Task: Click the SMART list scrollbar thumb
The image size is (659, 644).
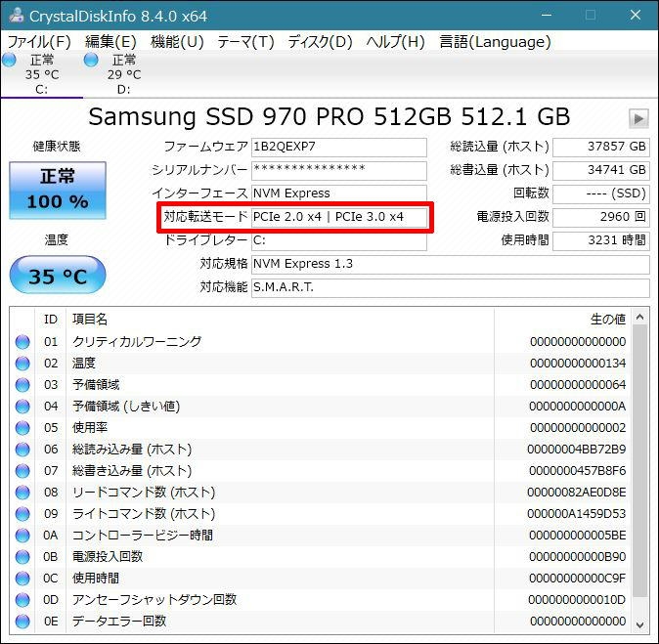Action: [x=639, y=461]
